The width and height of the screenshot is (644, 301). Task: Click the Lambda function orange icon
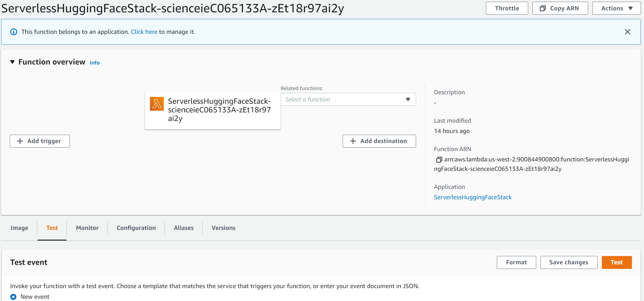[x=157, y=104]
